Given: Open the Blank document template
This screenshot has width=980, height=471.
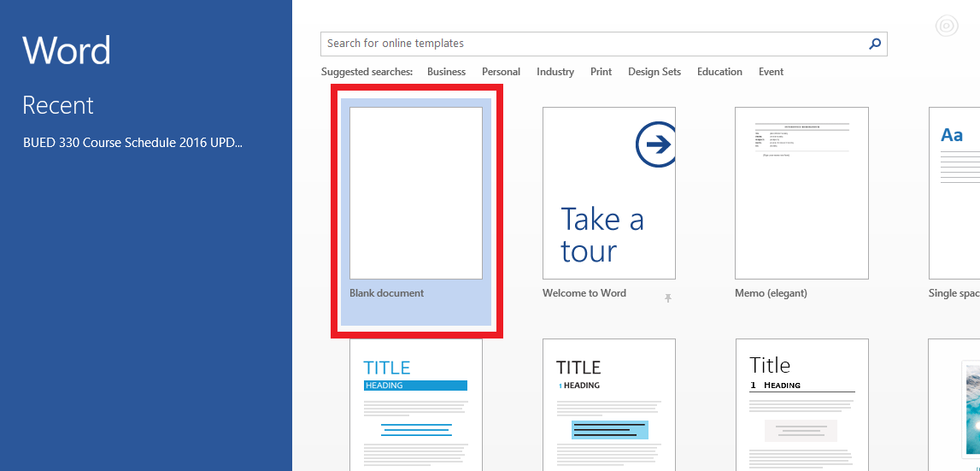Looking at the screenshot, I should click(x=416, y=193).
